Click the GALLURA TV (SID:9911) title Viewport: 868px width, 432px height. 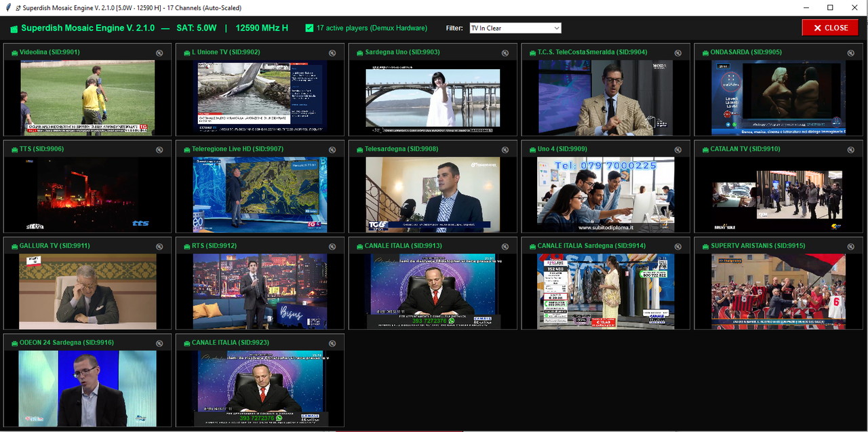(55, 246)
